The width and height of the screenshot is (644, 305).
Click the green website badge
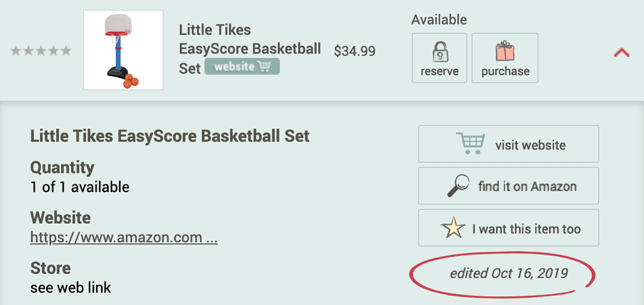242,66
